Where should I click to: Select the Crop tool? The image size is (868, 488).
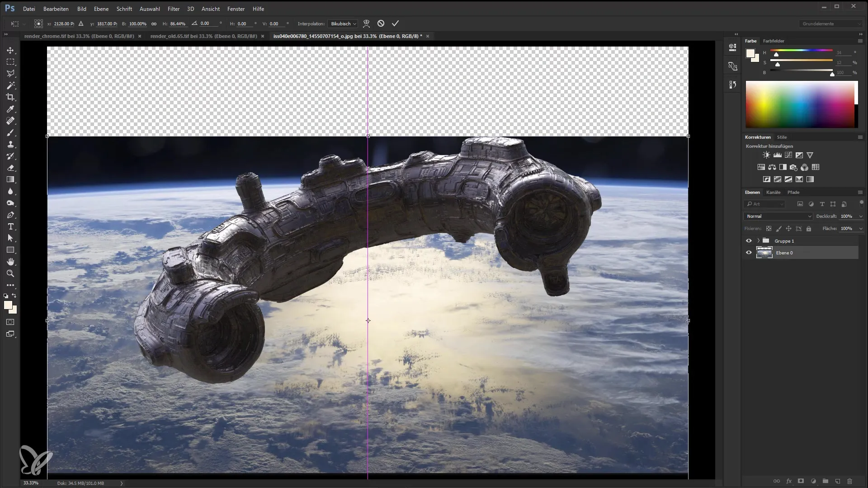(x=10, y=97)
